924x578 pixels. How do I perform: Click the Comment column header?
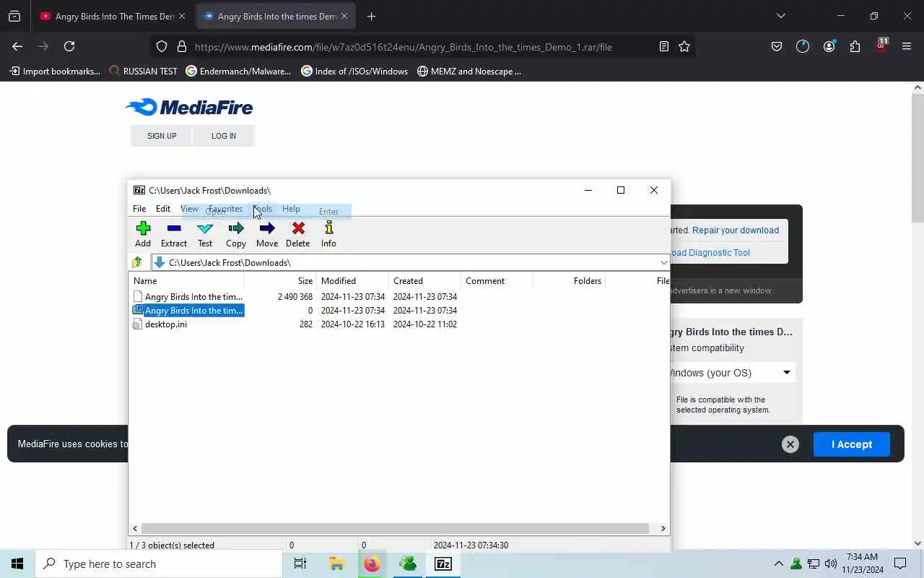coord(497,281)
